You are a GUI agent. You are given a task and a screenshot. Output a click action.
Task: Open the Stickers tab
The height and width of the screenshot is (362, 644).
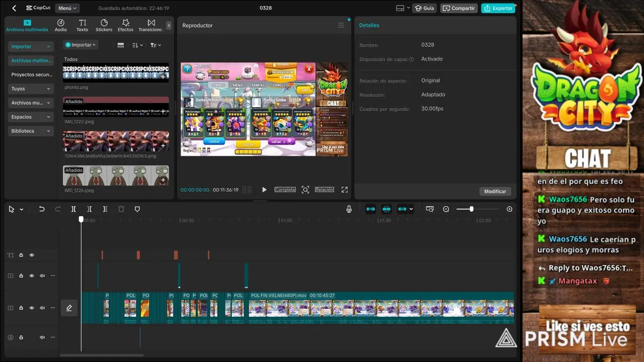click(104, 26)
